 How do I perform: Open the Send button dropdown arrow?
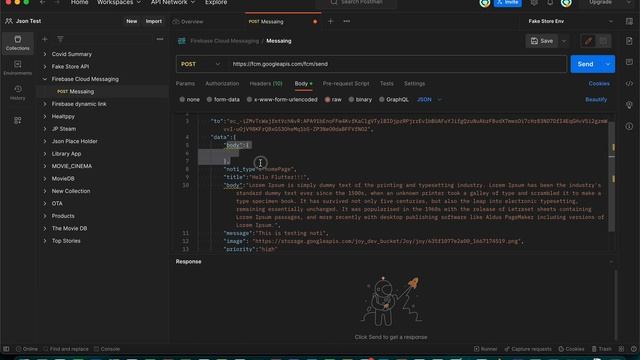coord(608,64)
